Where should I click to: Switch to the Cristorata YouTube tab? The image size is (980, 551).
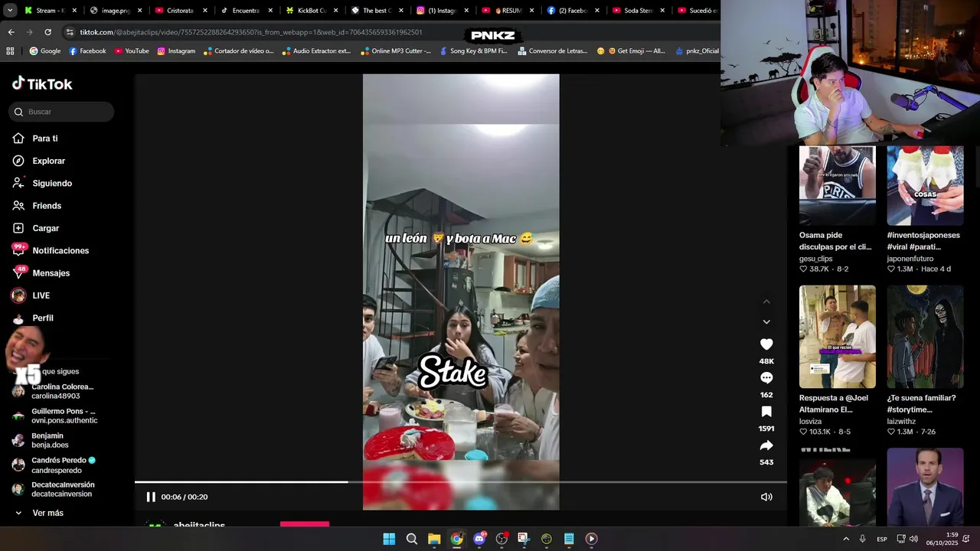click(x=179, y=11)
